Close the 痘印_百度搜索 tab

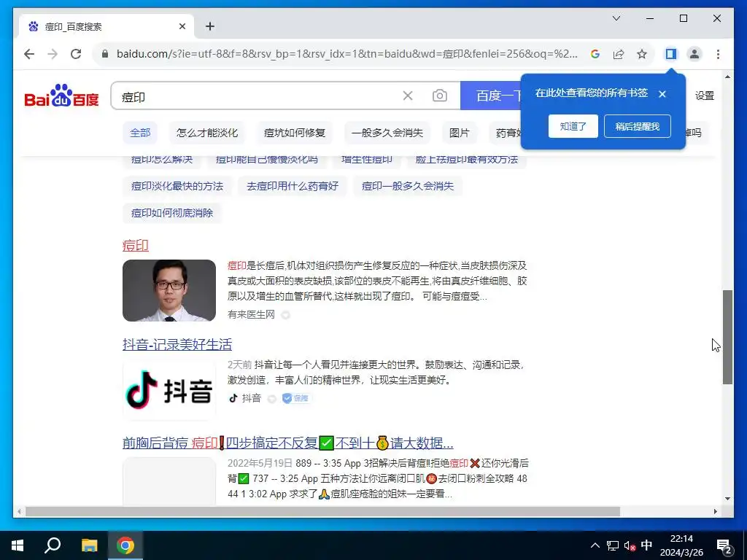[x=182, y=26]
